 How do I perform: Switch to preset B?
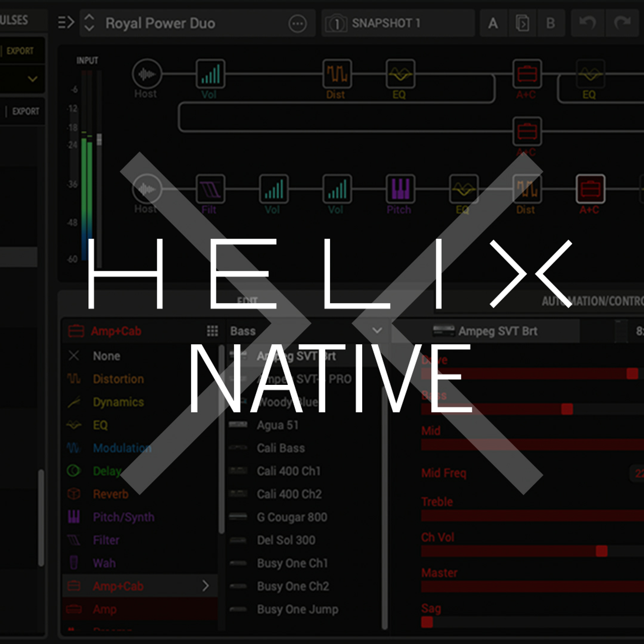tap(551, 23)
